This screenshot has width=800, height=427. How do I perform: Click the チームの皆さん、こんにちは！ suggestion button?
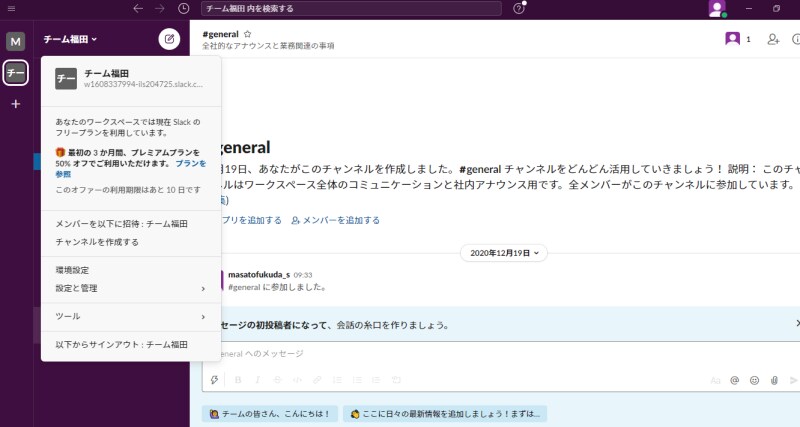point(269,414)
